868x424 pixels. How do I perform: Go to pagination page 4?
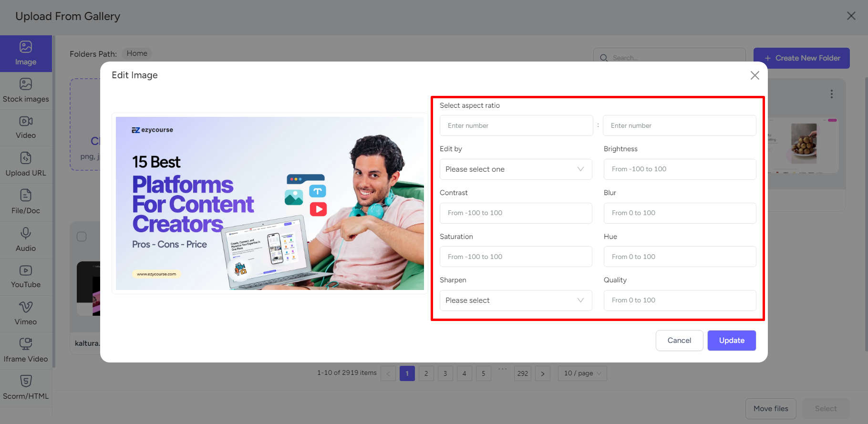[x=465, y=373]
